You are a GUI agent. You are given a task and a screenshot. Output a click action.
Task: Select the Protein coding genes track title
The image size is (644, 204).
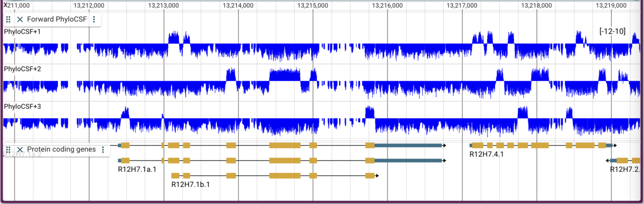(62, 149)
